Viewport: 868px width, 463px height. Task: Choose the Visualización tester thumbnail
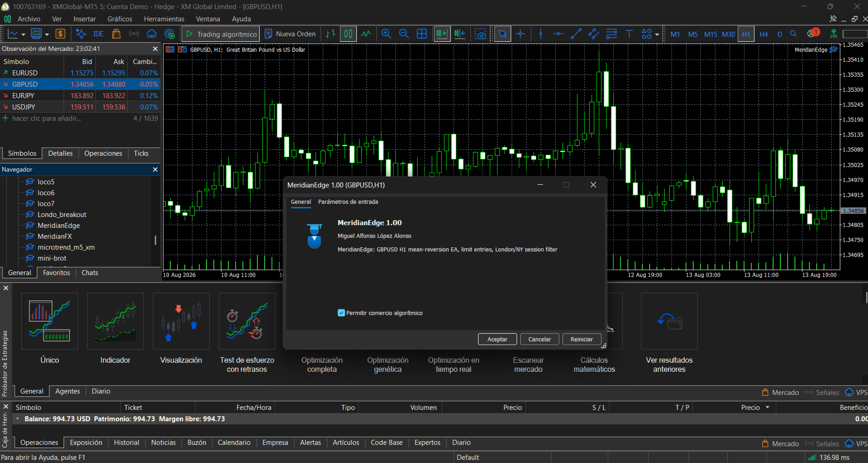coord(181,321)
